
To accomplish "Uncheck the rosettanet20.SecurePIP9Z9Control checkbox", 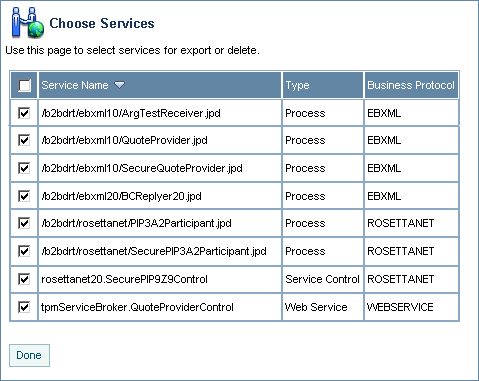I will click(x=24, y=279).
